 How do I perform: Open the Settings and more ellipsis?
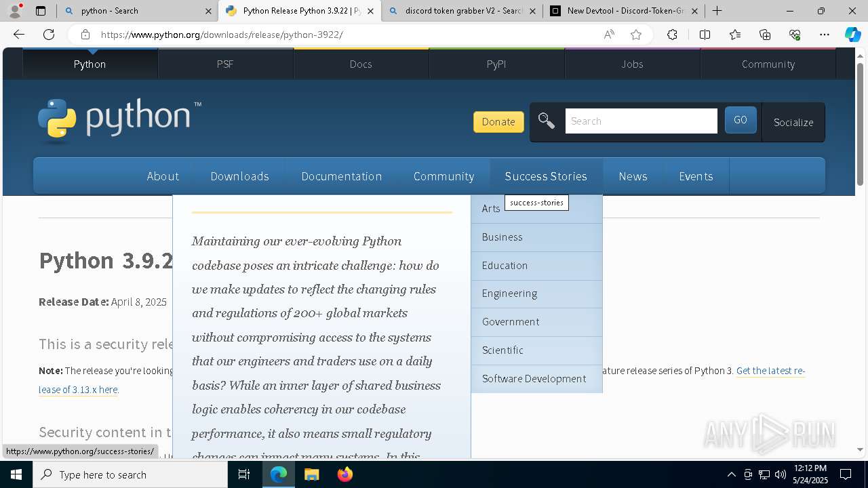tap(825, 35)
